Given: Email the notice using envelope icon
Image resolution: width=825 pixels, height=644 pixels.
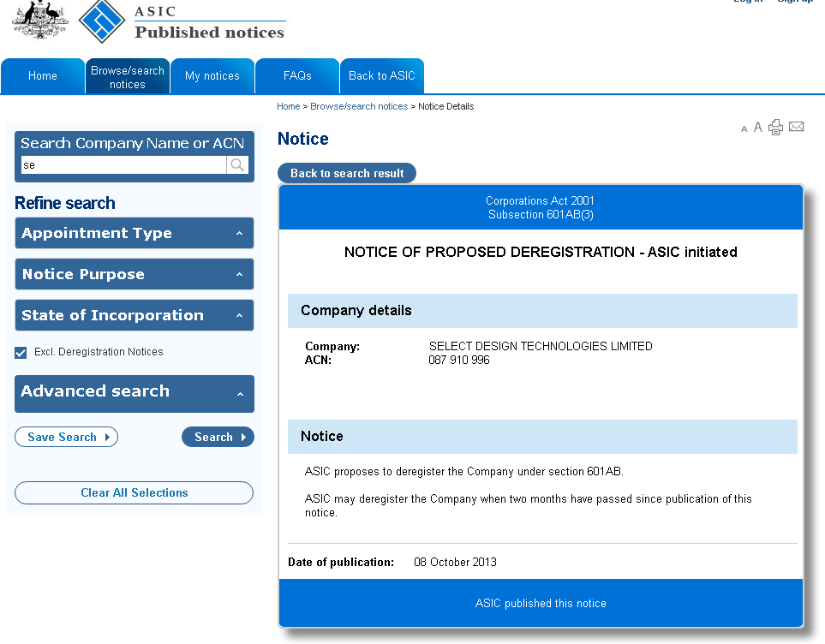Looking at the screenshot, I should click(x=797, y=126).
